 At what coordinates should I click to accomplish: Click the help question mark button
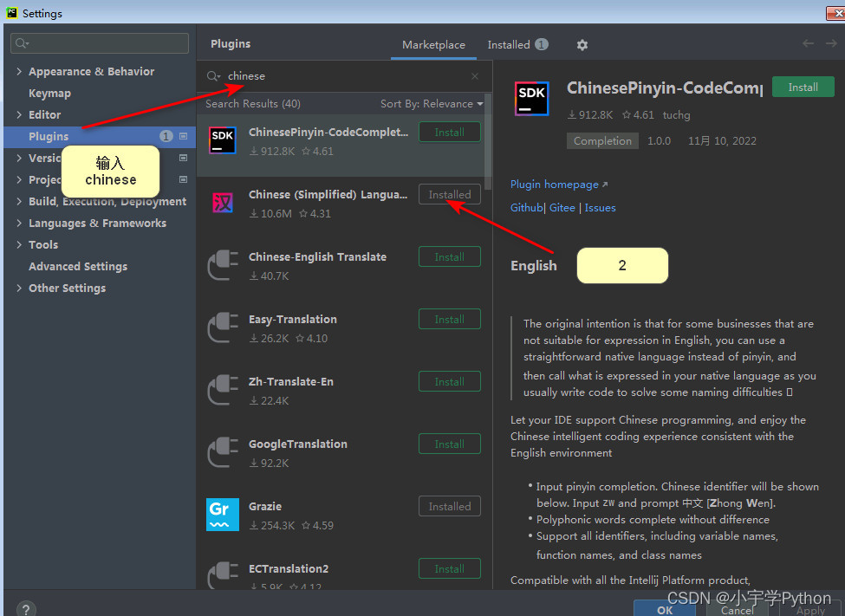tap(26, 609)
